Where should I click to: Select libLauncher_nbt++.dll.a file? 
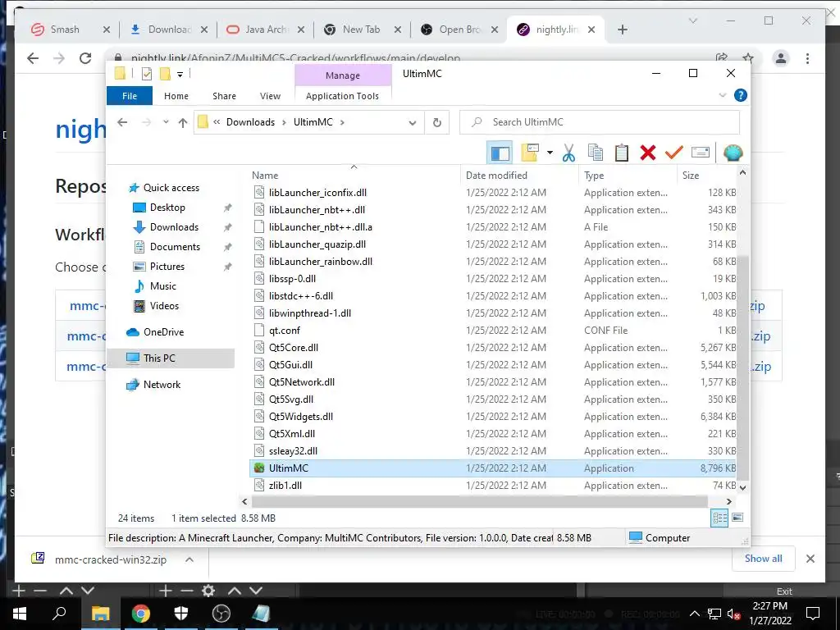[492, 227]
